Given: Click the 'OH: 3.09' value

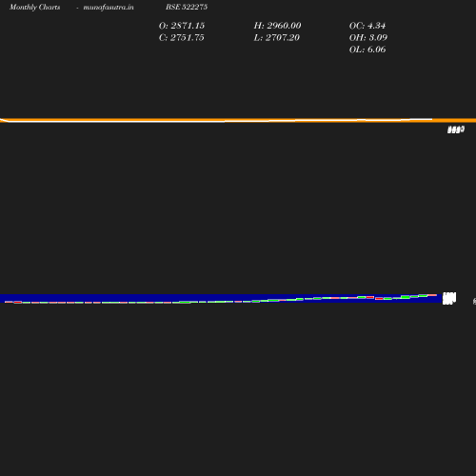Looking at the screenshot, I should [368, 37].
